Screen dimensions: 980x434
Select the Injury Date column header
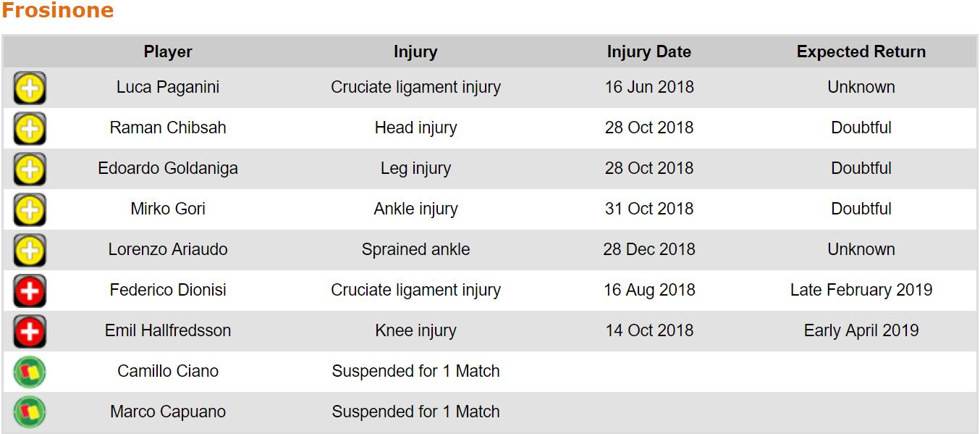tap(649, 52)
